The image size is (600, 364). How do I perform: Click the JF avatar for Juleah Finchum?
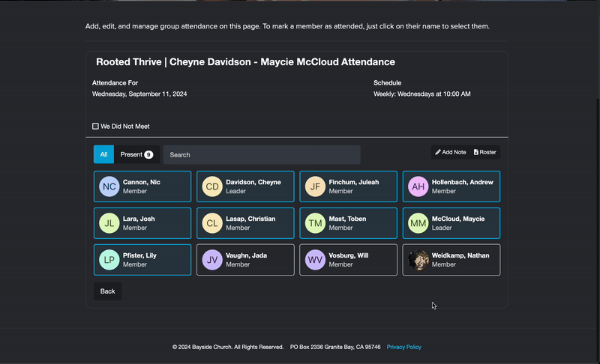(x=316, y=186)
